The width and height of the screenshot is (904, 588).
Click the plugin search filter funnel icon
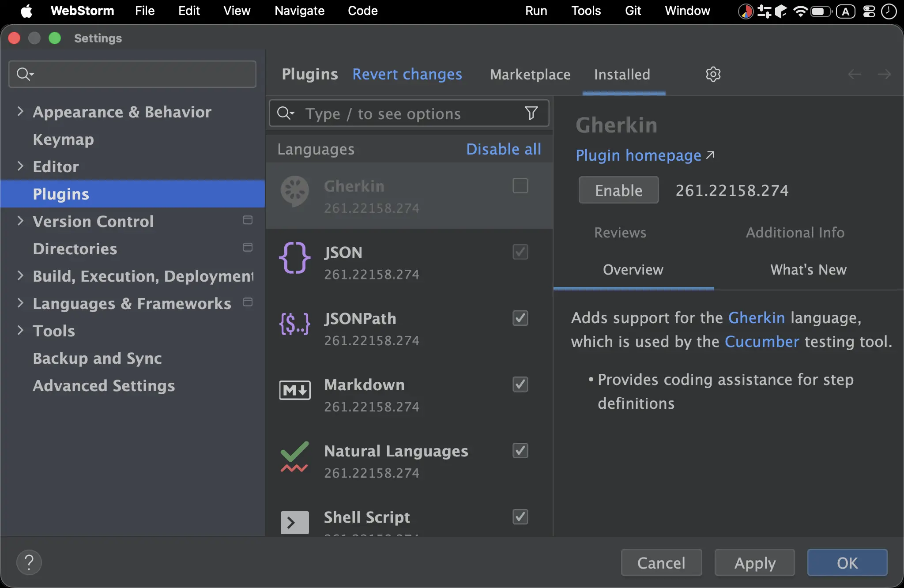pos(531,113)
